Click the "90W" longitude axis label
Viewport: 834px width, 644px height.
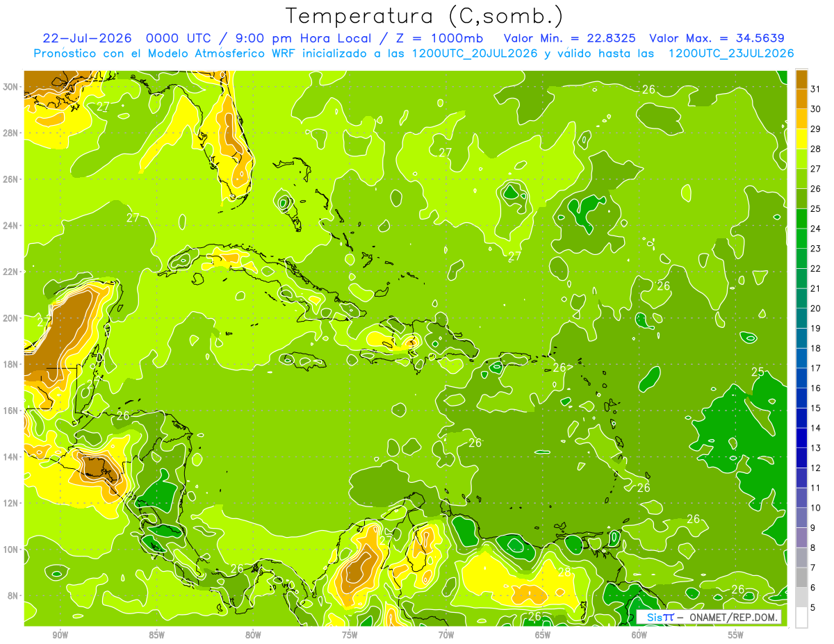point(60,635)
